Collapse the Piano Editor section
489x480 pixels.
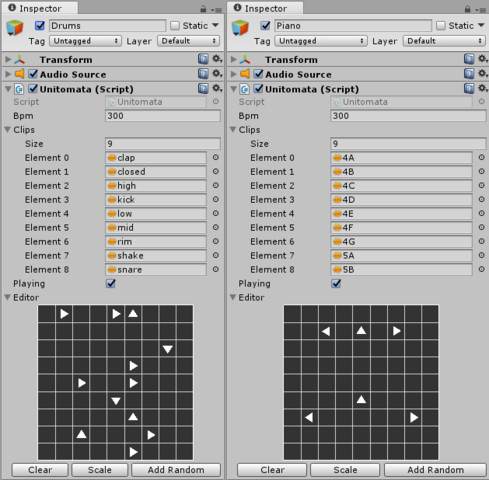233,297
